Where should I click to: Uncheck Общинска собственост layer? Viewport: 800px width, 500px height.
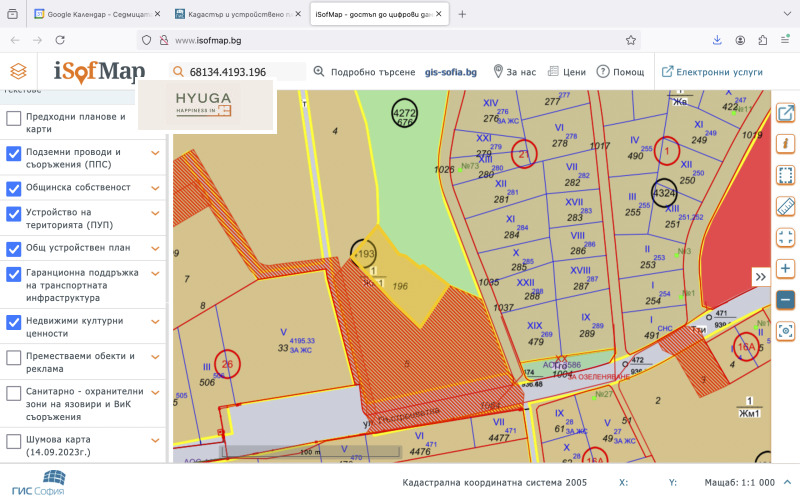(14, 187)
